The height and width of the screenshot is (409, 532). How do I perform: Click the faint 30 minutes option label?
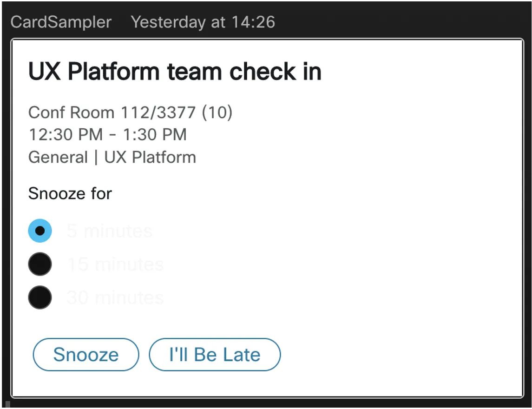click(x=115, y=297)
